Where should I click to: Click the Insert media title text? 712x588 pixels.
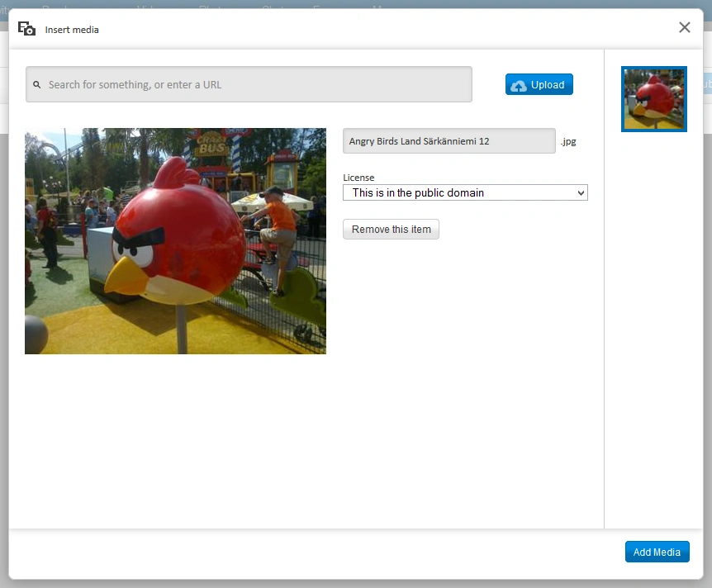[x=72, y=30]
